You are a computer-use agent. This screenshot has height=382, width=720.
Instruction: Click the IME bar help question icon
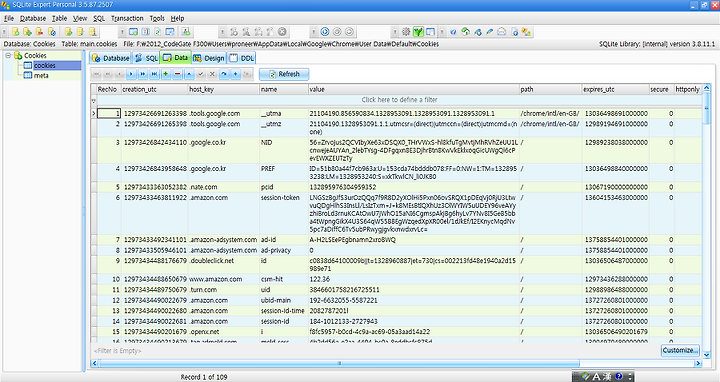(619, 377)
